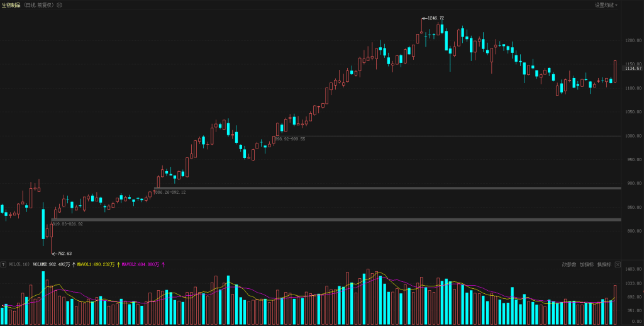Click the 1246.72 high price marker
The height and width of the screenshot is (326, 644).
tap(435, 18)
